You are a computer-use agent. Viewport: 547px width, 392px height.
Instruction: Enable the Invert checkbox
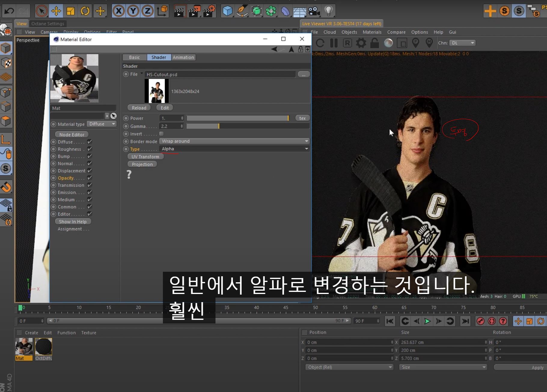(161, 133)
